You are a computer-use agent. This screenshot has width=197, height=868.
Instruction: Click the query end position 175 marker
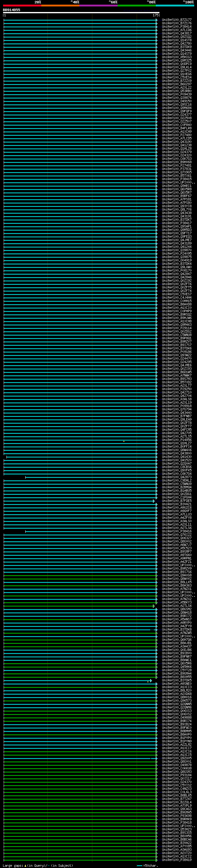155,15
